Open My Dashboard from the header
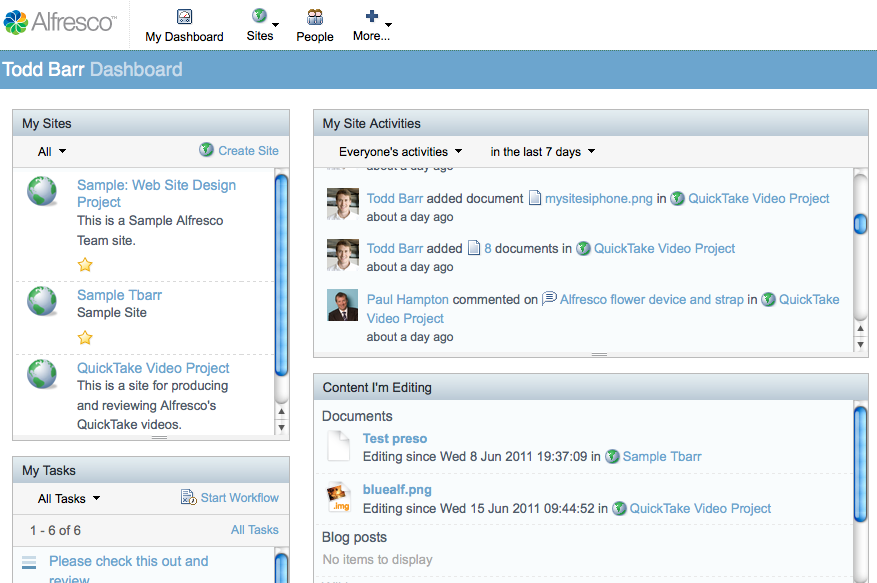This screenshot has width=877, height=583. click(184, 26)
